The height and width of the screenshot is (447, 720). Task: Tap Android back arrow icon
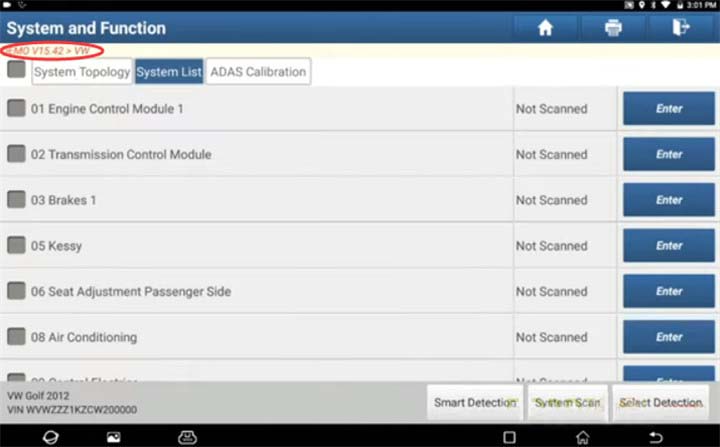point(656,437)
